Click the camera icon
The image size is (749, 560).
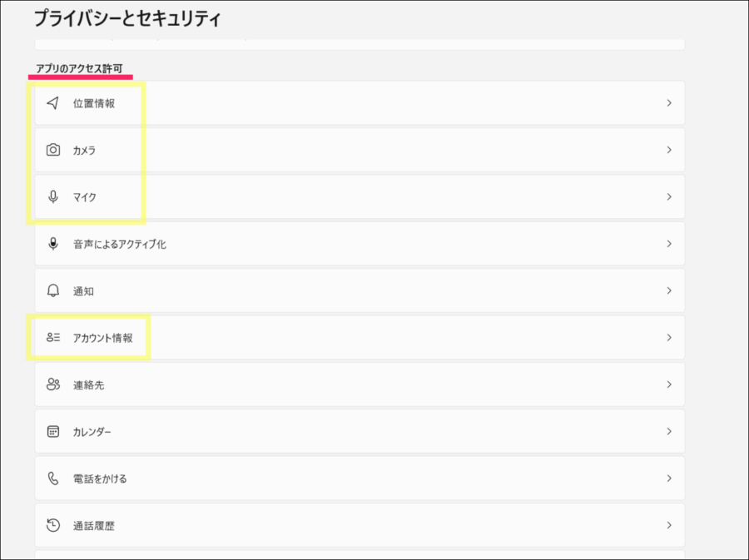pos(53,150)
